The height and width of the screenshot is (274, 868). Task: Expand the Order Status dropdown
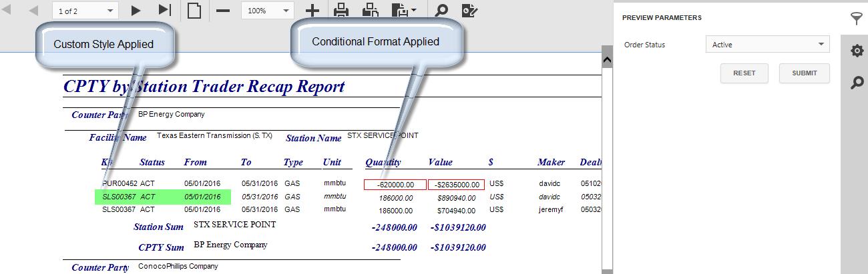821,45
